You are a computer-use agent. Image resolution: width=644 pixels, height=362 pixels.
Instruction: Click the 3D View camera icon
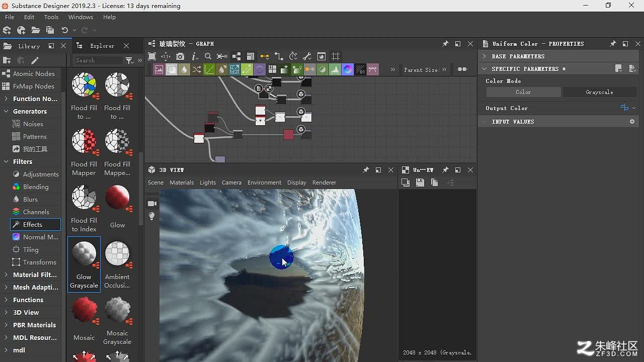pyautogui.click(x=152, y=204)
